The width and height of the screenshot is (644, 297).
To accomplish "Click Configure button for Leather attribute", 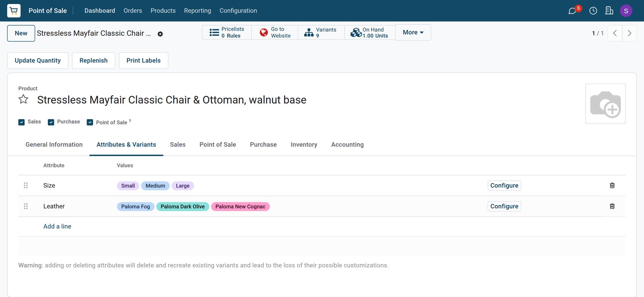I will (504, 206).
